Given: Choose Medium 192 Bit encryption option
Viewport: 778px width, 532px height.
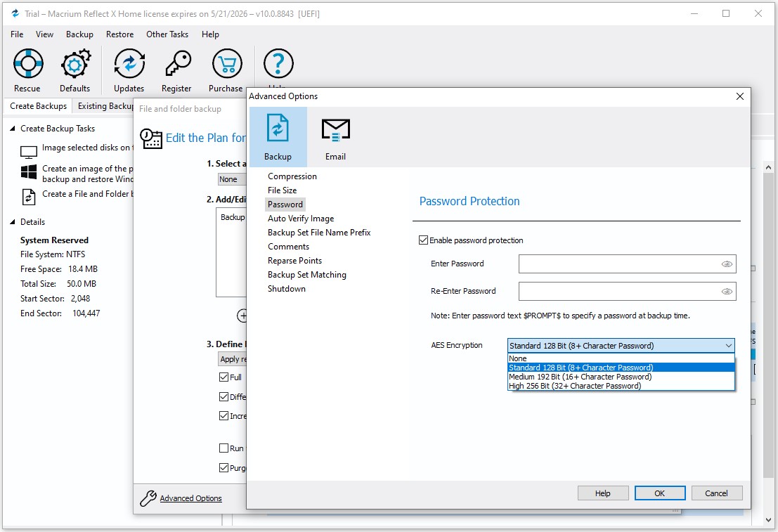Looking at the screenshot, I should point(621,377).
